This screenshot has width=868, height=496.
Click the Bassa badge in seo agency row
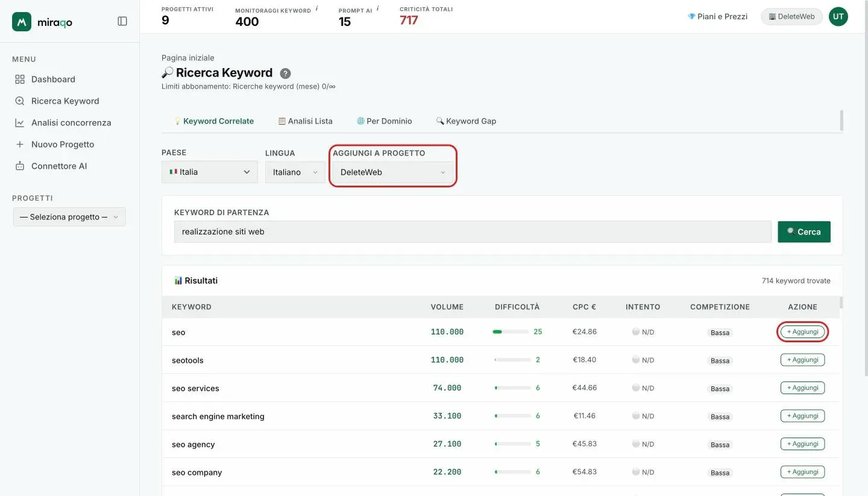click(720, 444)
